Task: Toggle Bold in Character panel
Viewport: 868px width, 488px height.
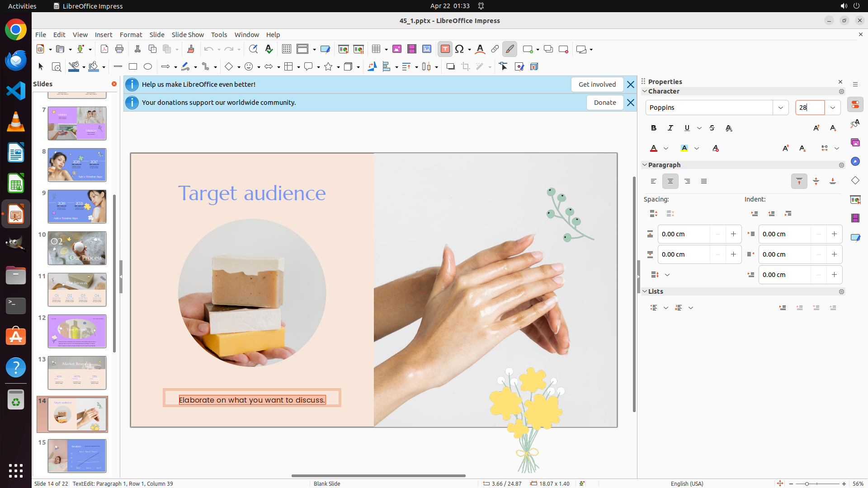Action: point(654,128)
